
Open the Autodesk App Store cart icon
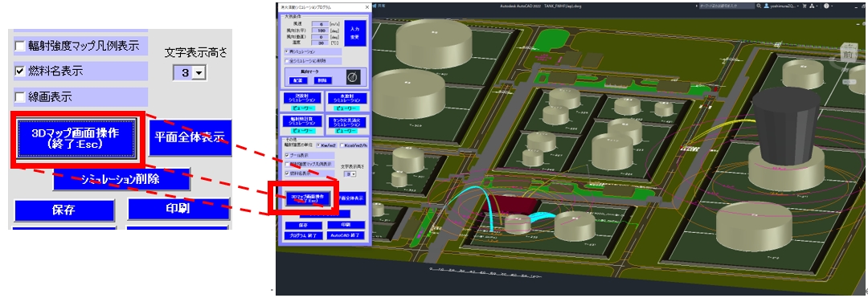click(805, 6)
